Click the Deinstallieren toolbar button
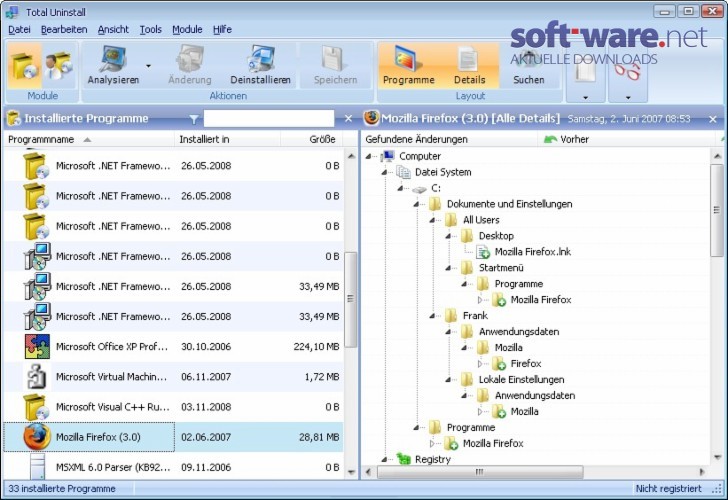Image resolution: width=728 pixels, height=500 pixels. pos(260,65)
